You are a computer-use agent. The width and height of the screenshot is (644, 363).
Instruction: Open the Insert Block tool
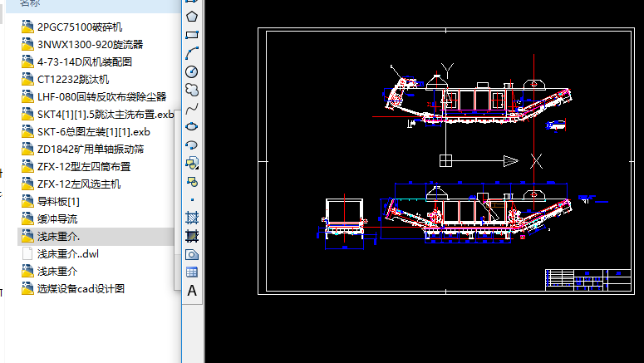[192, 163]
